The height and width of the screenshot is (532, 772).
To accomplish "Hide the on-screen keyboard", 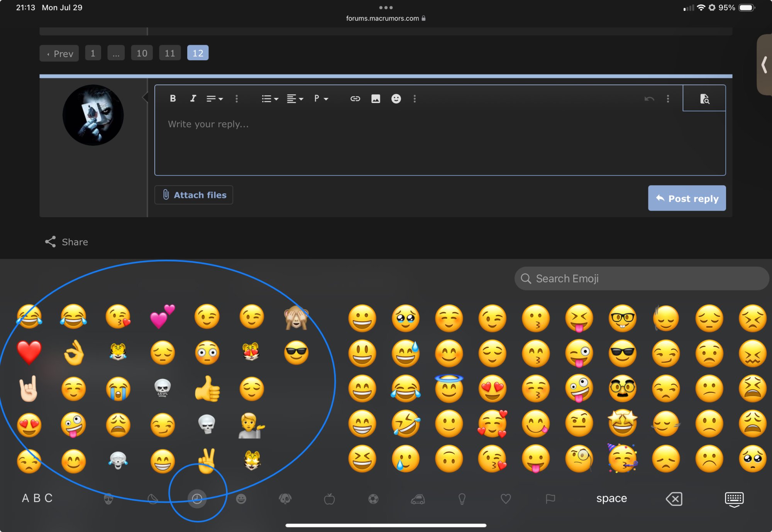I will tap(734, 499).
